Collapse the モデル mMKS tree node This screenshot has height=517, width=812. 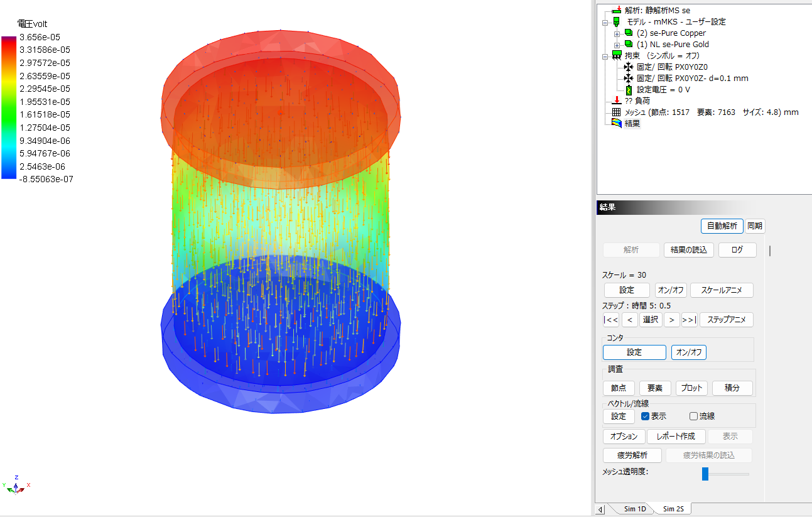pos(605,22)
